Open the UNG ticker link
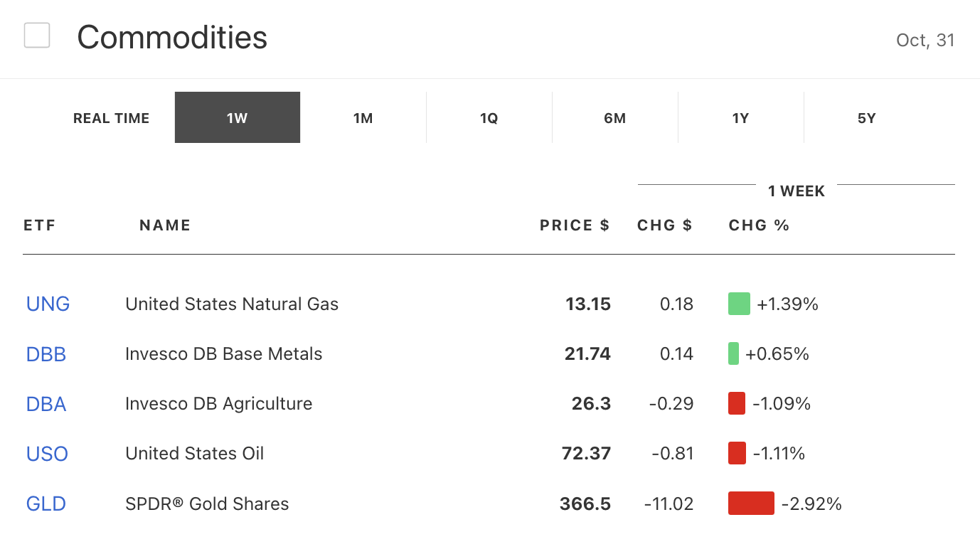980x559 pixels. click(48, 304)
